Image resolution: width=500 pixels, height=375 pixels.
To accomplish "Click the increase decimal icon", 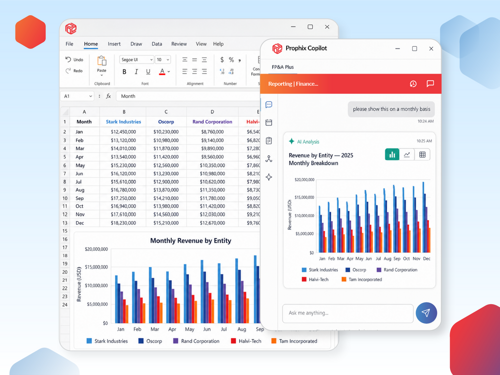I will pos(222,71).
